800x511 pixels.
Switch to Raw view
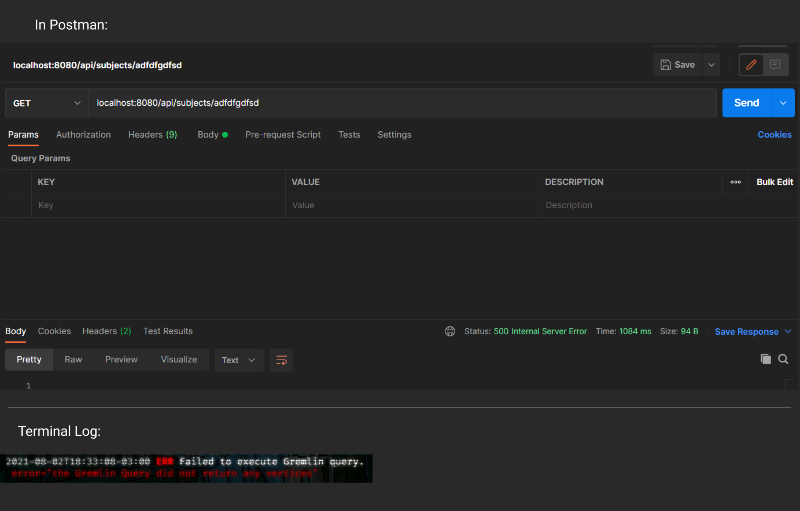click(73, 360)
